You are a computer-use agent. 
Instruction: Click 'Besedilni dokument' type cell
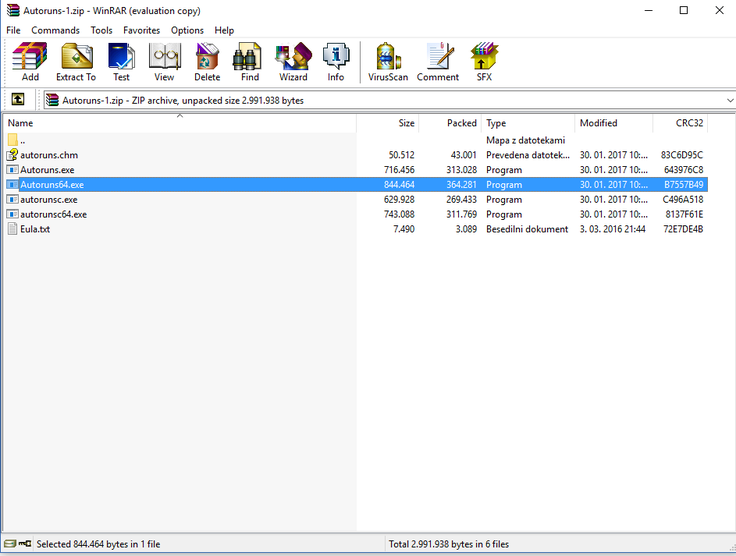527,229
